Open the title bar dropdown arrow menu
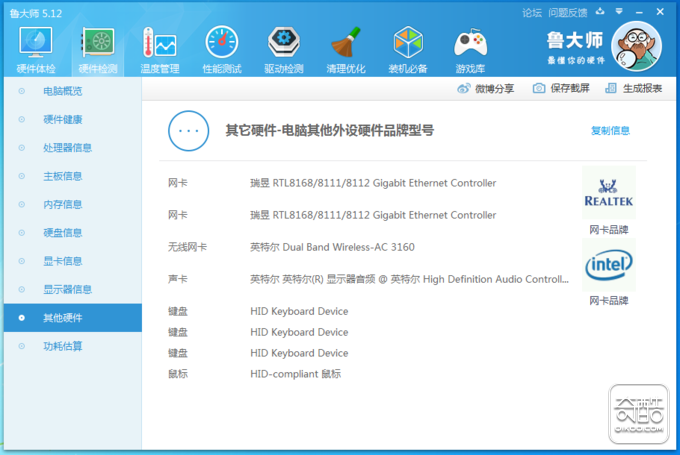 pos(619,11)
